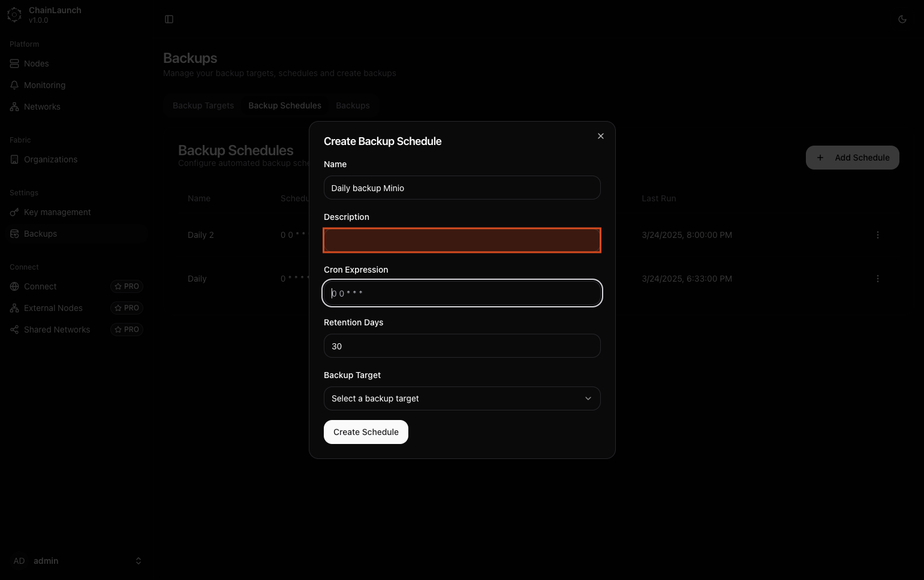Open Shared Networks item
924x580 pixels.
click(56, 330)
